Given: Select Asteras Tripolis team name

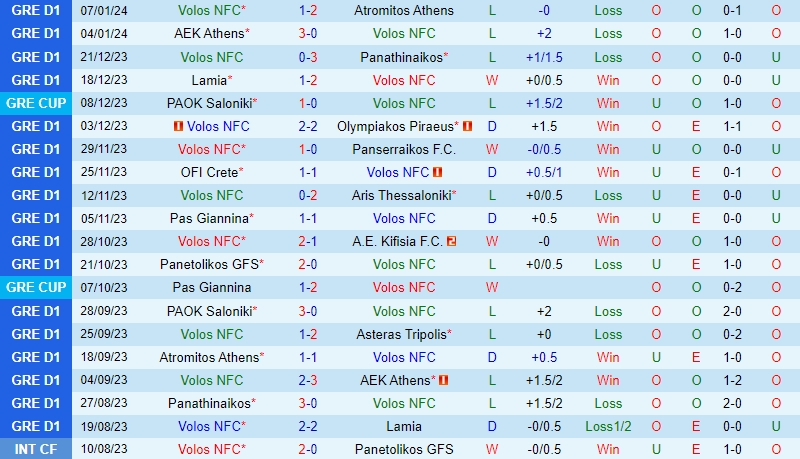Looking at the screenshot, I should (x=402, y=334).
